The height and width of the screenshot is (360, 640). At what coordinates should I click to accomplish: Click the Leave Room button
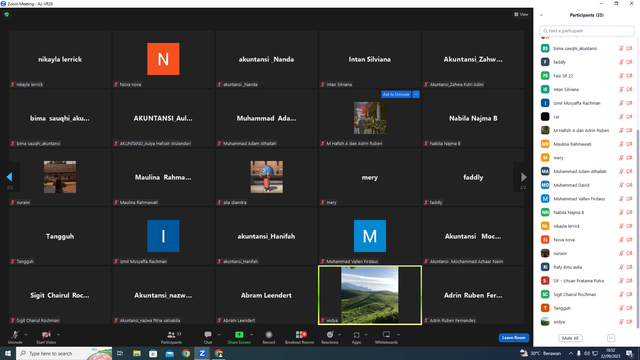point(513,338)
